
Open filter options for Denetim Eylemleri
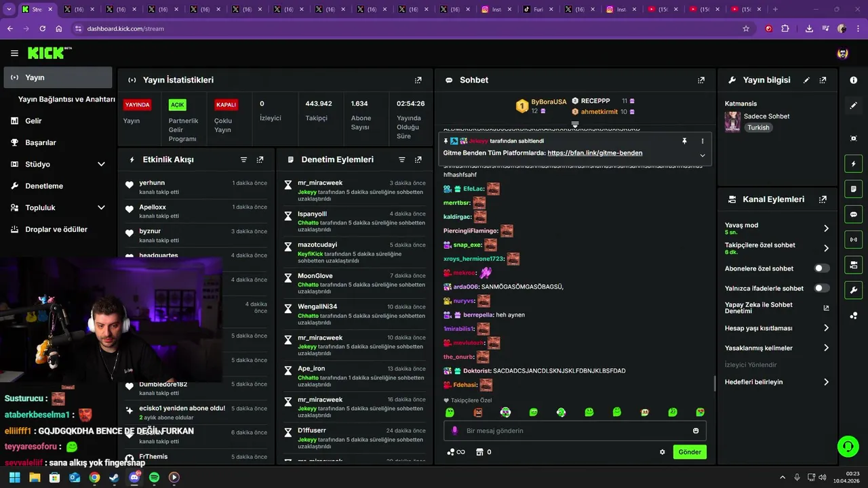click(x=401, y=160)
